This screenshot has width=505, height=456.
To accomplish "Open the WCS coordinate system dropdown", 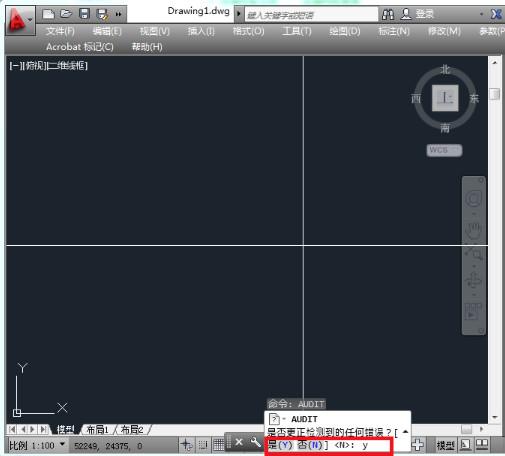I will coord(444,150).
